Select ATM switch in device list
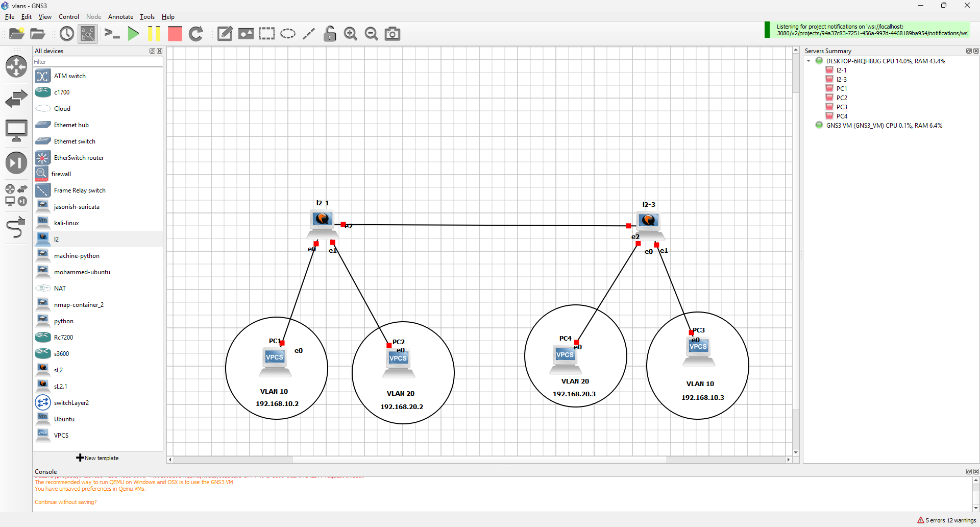980x527 pixels. pyautogui.click(x=98, y=76)
